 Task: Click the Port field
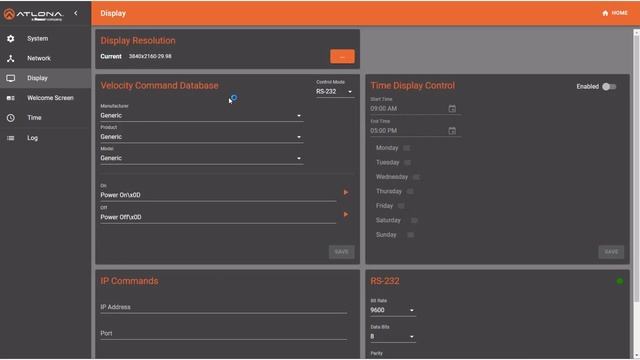pyautogui.click(x=224, y=333)
